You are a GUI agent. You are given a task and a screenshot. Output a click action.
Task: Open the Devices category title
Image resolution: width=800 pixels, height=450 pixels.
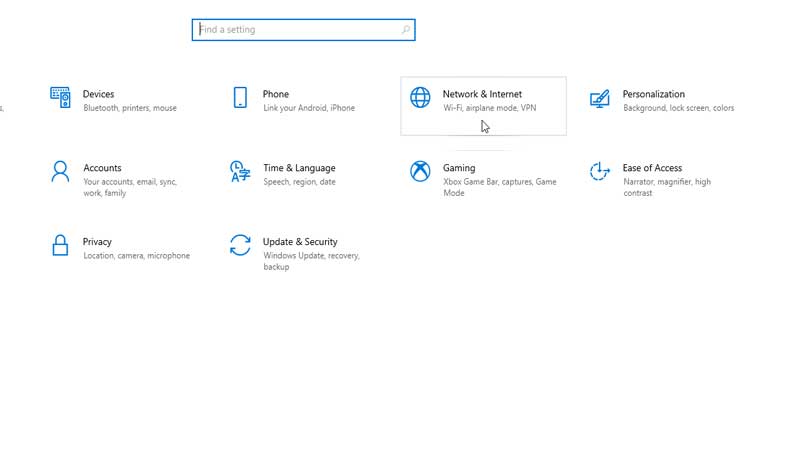[x=98, y=94]
